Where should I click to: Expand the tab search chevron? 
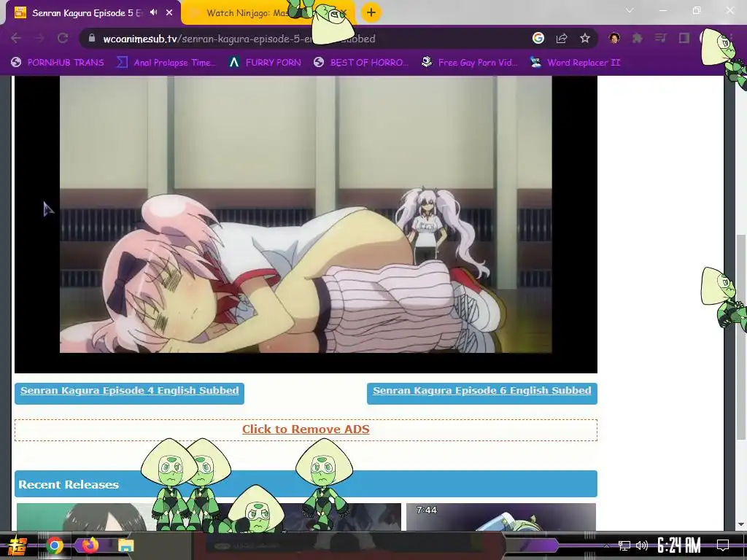[630, 10]
